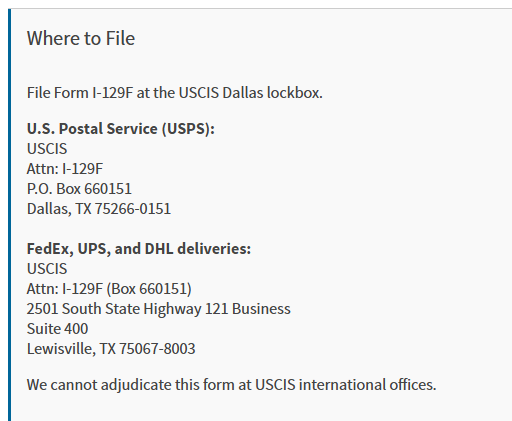Select the 2501 South State Highway 121 Business line
This screenshot has height=421, width=512.
(x=159, y=309)
